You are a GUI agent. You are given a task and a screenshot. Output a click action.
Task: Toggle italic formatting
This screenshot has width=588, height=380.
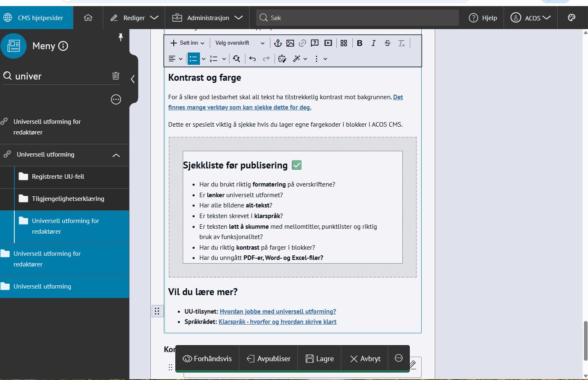[x=373, y=43]
